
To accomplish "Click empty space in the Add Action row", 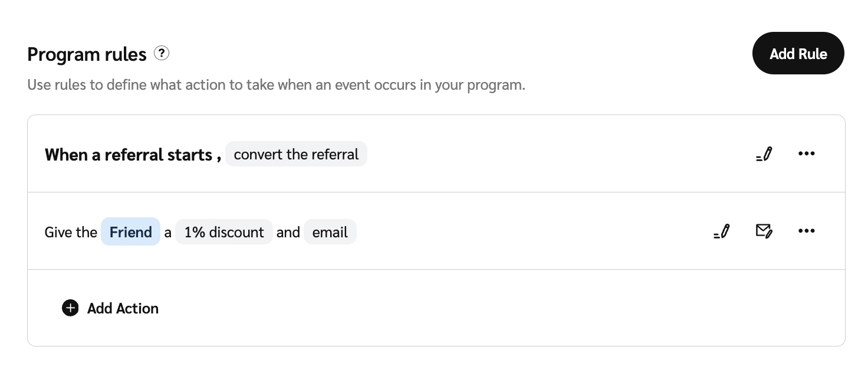I will (472, 308).
